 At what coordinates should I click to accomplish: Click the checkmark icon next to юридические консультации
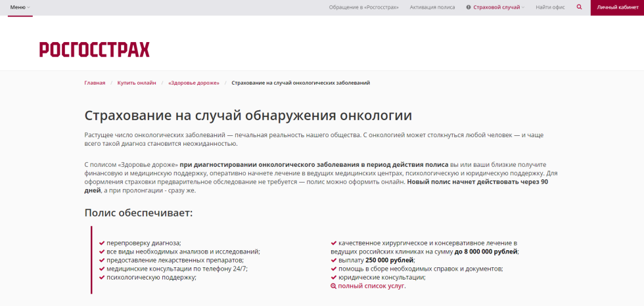click(333, 278)
